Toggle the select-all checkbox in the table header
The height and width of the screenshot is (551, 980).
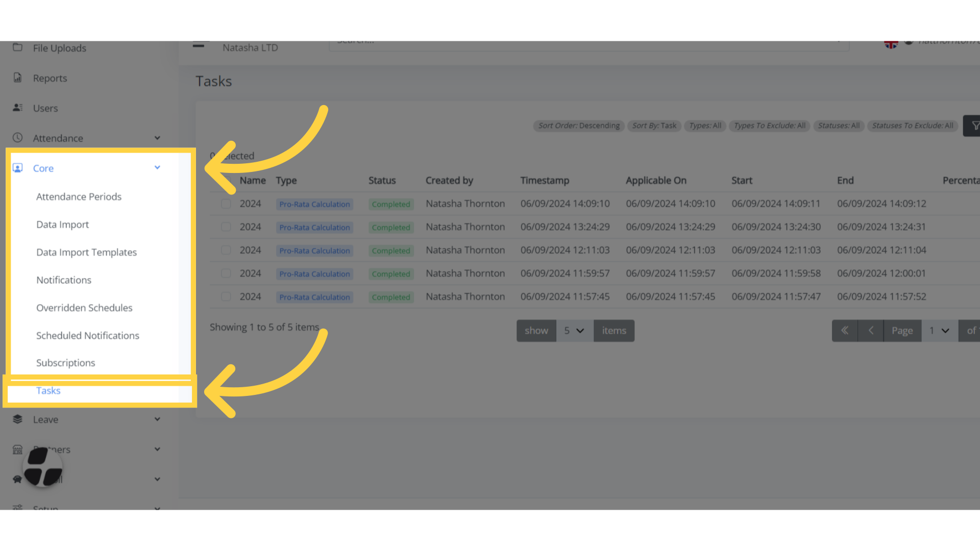[x=226, y=180]
